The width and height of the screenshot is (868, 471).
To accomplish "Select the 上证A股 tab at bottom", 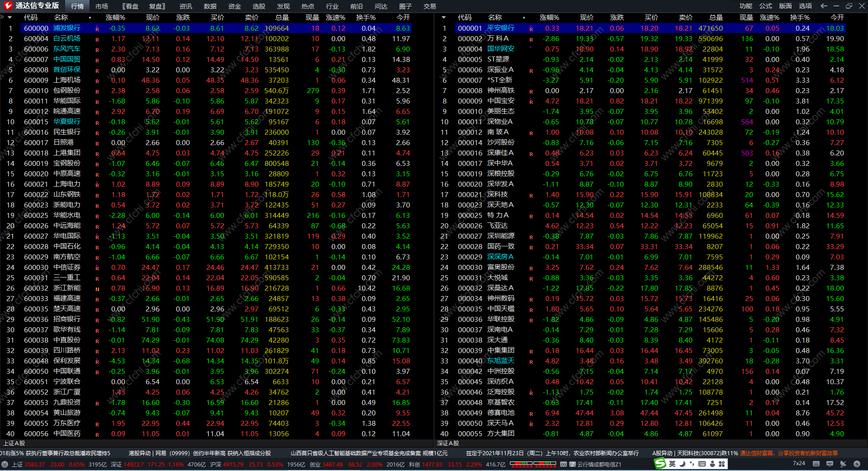I will [x=14, y=443].
